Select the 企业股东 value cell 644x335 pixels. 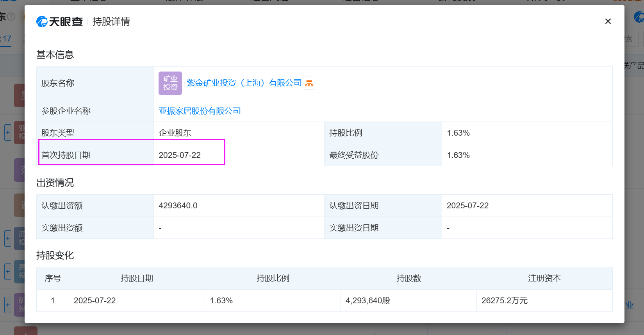click(x=239, y=133)
